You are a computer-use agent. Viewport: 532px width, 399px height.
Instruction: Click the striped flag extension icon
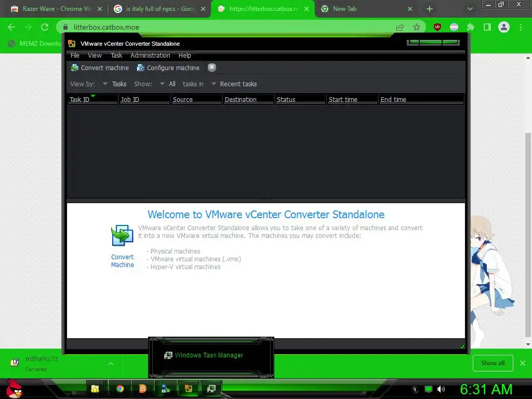tap(454, 27)
